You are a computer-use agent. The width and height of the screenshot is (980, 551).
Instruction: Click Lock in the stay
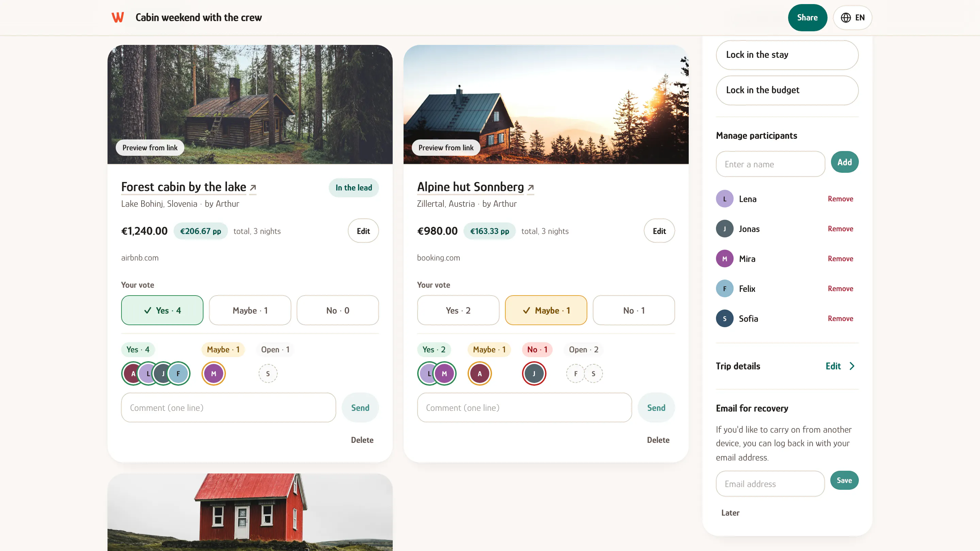click(787, 55)
